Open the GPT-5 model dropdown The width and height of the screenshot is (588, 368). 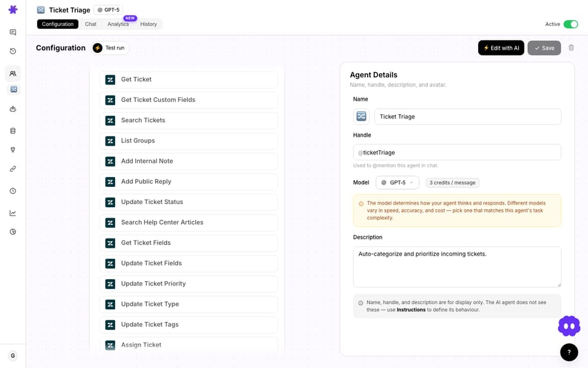pyautogui.click(x=397, y=182)
